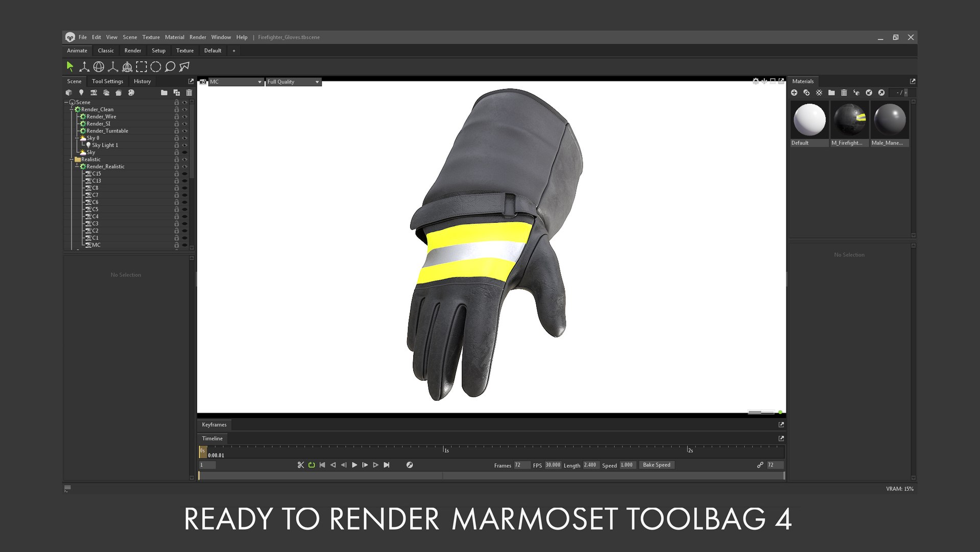Toggle visibility of Render_Wire
The width and height of the screenshot is (980, 552).
click(184, 117)
